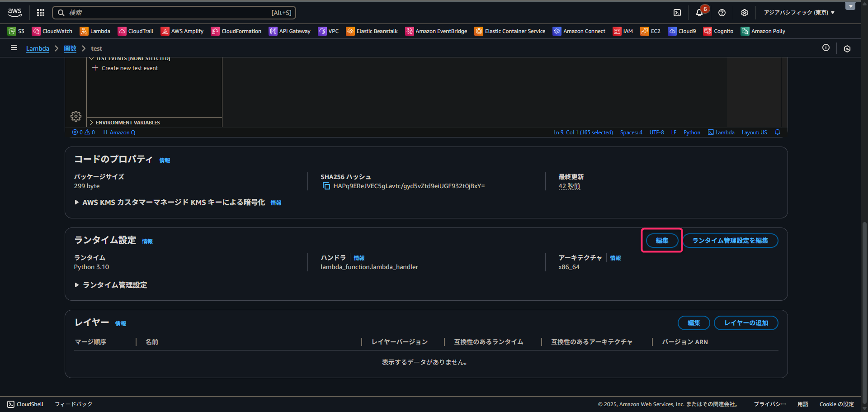Click the レイヤーの追加 button
The height and width of the screenshot is (412, 868).
(745, 323)
